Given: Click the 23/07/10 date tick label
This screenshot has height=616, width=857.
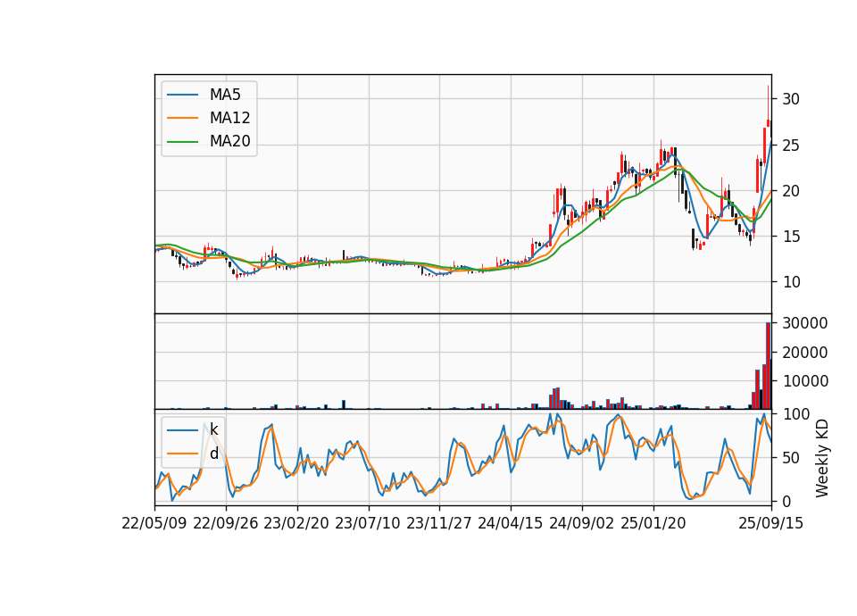Looking at the screenshot, I should [367, 523].
